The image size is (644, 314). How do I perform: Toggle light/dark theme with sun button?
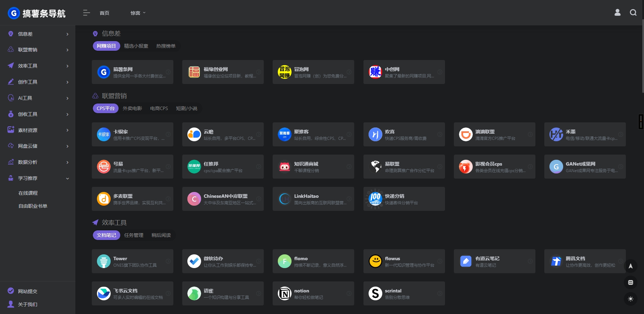point(630,299)
